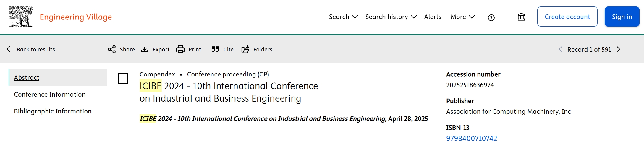644x158 pixels.
Task: Click the Cite quotation marks icon
Action: [x=215, y=49]
